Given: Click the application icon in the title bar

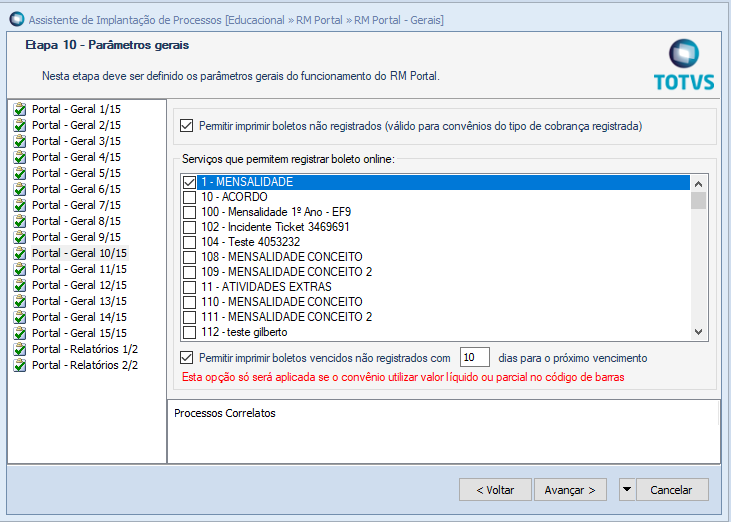Looking at the screenshot, I should point(16,20).
